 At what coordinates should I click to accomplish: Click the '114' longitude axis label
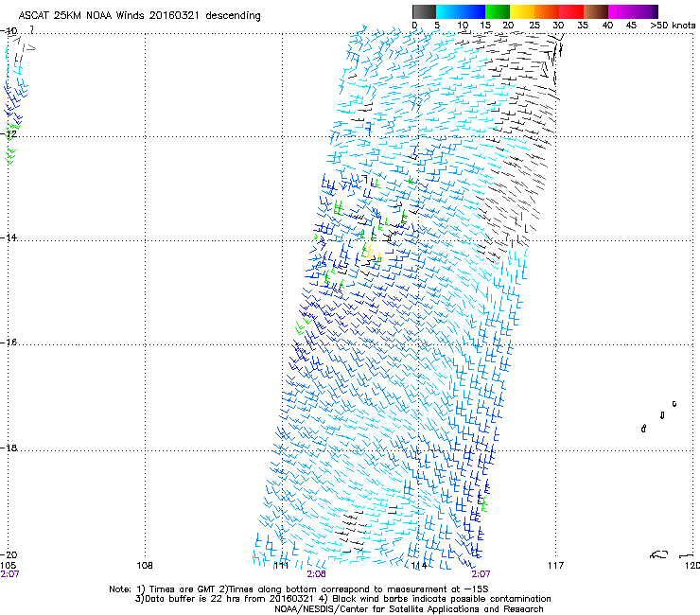tap(418, 566)
